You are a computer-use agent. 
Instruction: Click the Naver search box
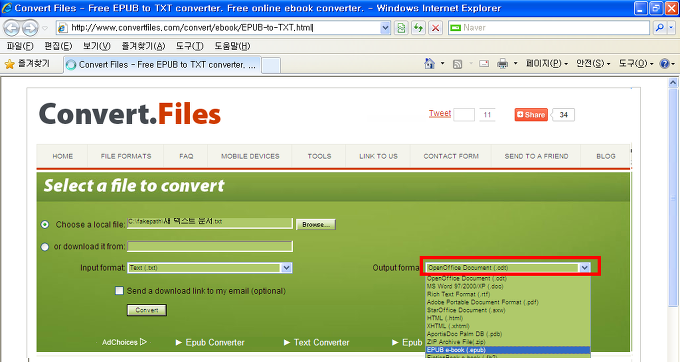point(549,28)
